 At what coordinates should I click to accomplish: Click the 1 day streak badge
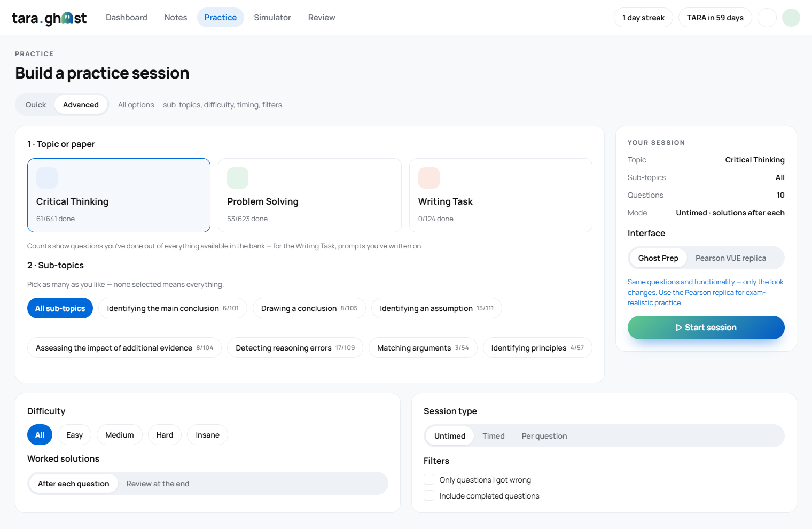click(x=643, y=18)
